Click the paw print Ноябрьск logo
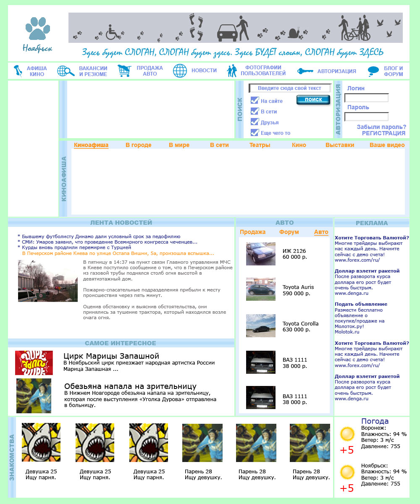Screen dimensions: 420x504 tap(37, 34)
